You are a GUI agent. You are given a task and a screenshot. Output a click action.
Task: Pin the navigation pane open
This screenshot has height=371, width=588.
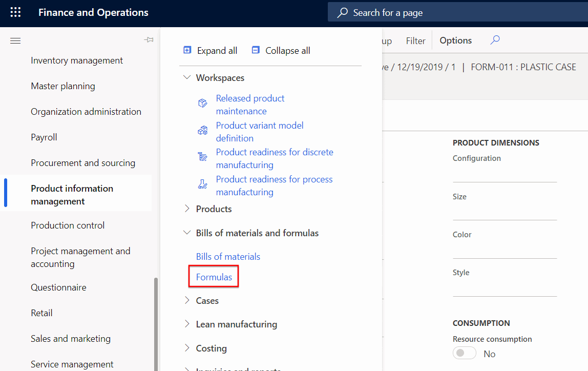point(149,40)
